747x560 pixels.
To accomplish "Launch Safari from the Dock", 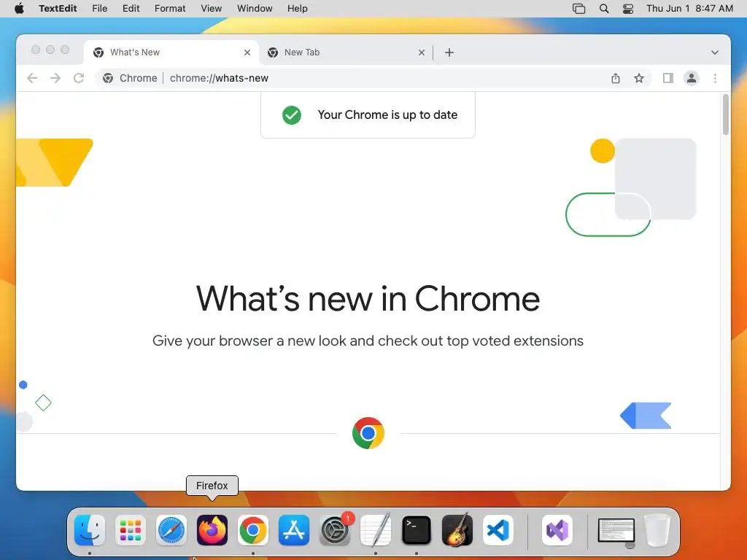I will (171, 530).
